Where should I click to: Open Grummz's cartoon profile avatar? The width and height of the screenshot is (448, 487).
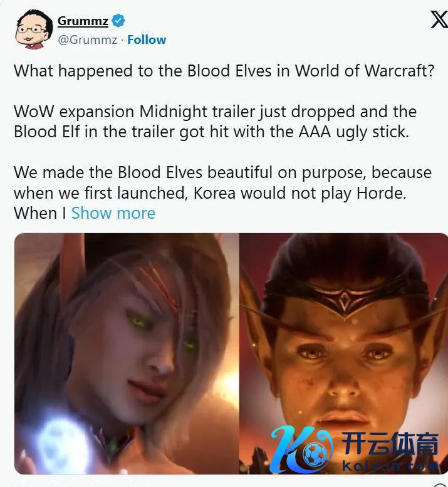34,29
